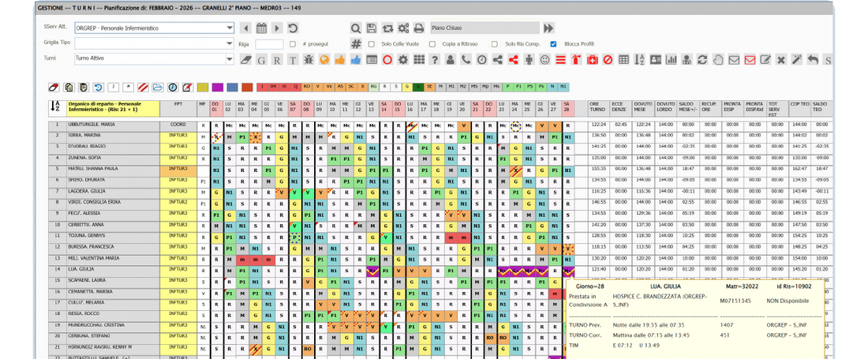The height and width of the screenshot is (359, 868).
Task: Open the double gears settings icon
Action: [x=403, y=28]
